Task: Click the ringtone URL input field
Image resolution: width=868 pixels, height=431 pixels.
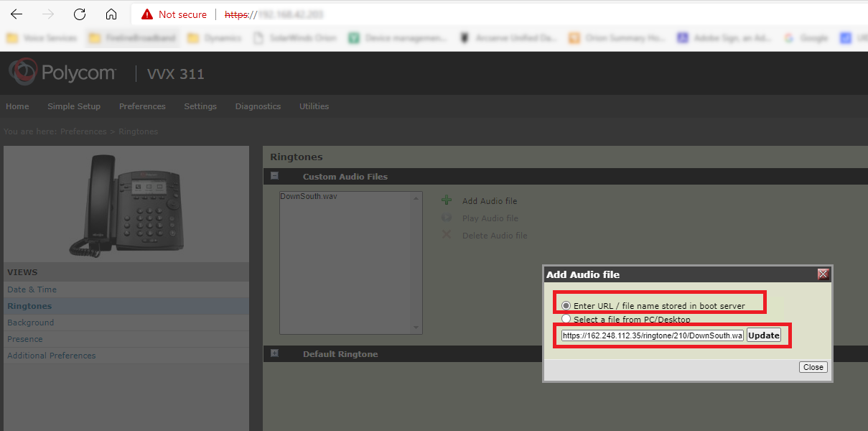Action: 652,335
